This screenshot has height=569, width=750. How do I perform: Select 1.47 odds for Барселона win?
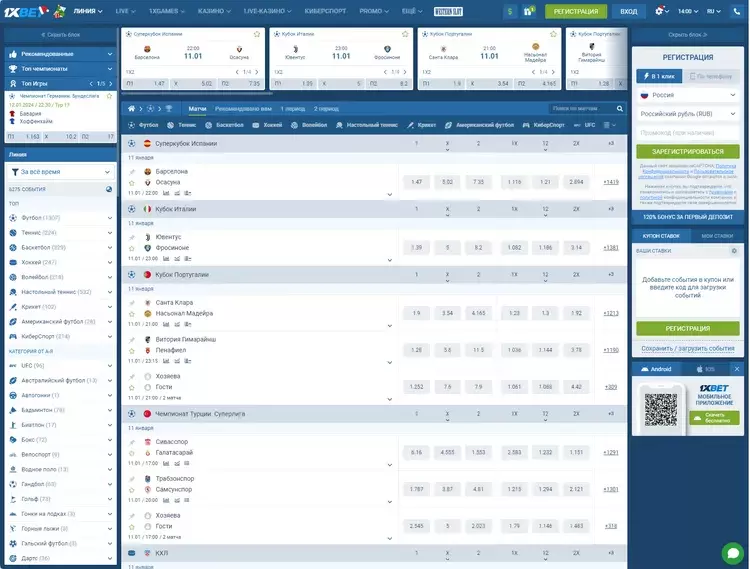(417, 182)
